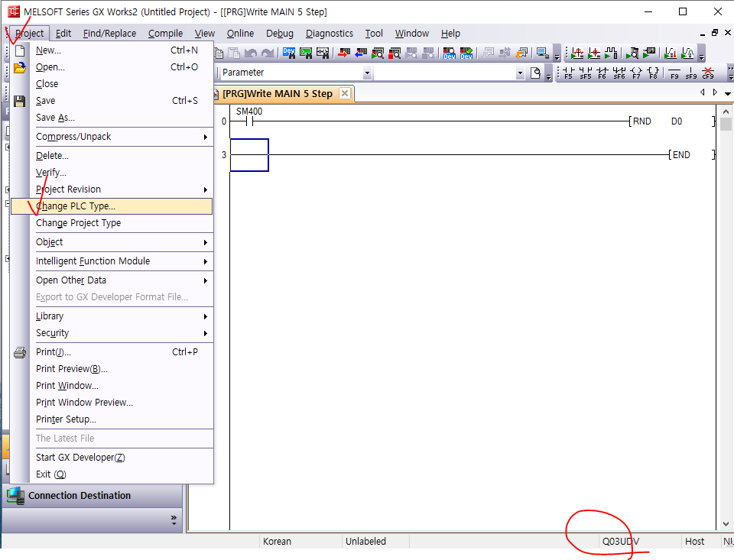Click the orange-arrow stacked windows icon

click(521, 53)
